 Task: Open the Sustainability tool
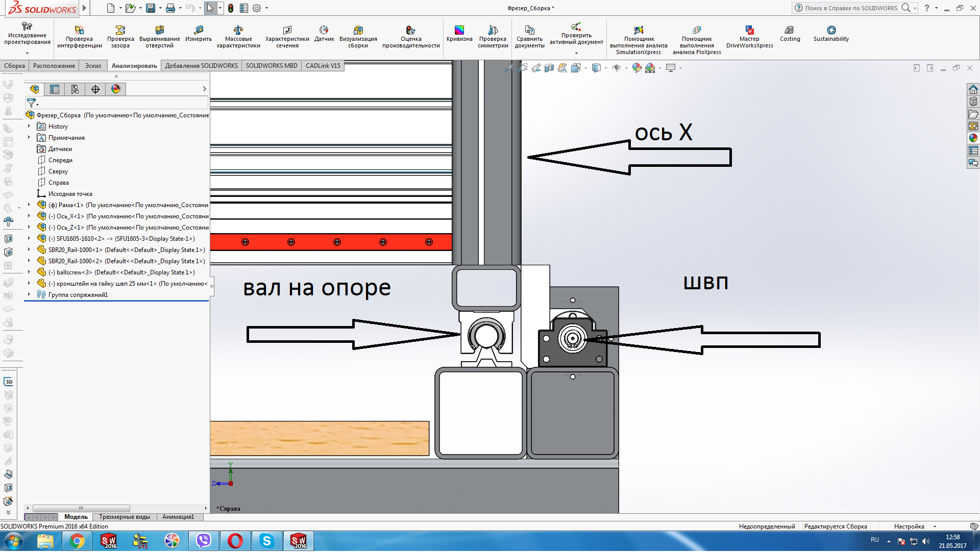tap(831, 34)
